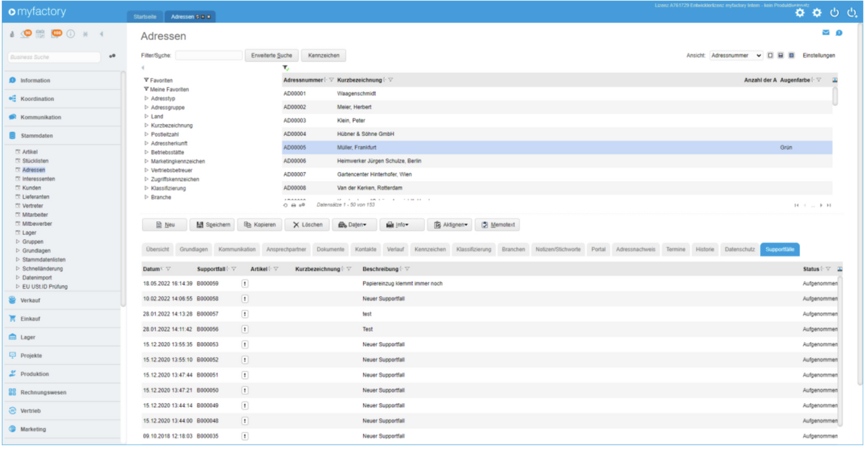The image size is (868, 449).
Task: Click exclamation icon in row B000052
Action: 245,360
